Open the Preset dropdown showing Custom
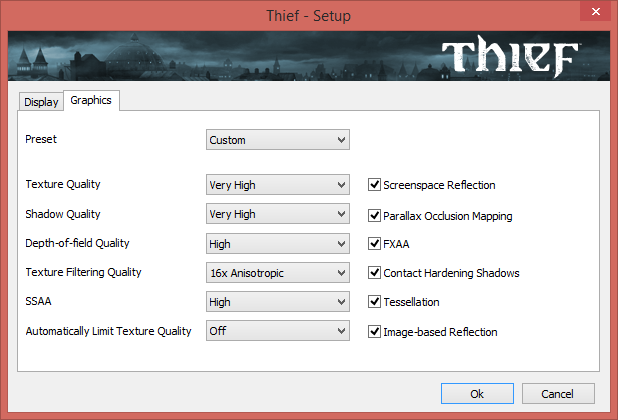This screenshot has width=618, height=420. pos(277,140)
